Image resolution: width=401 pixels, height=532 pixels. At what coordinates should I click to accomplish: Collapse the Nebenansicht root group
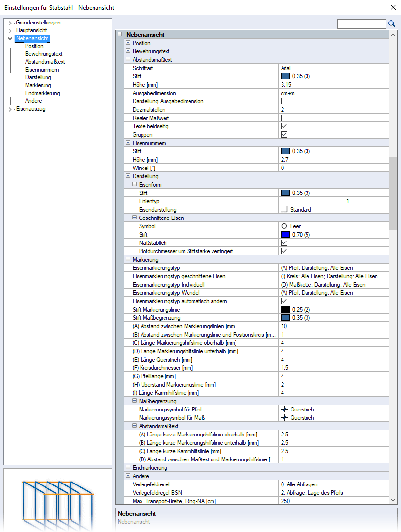[120, 34]
